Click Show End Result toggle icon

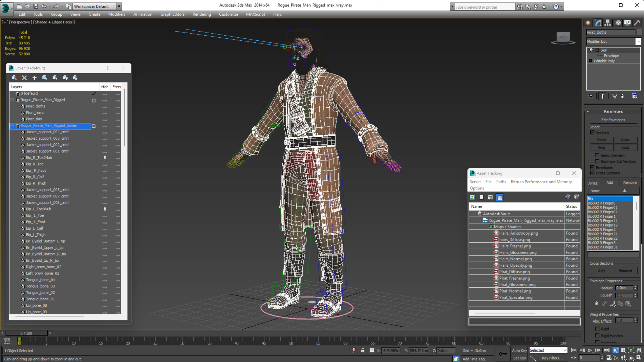tap(602, 96)
